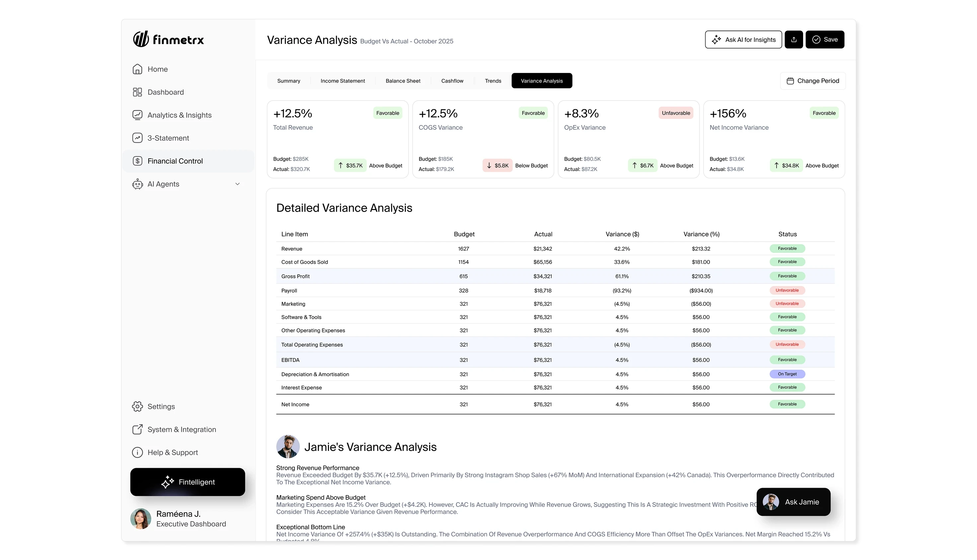Image resolution: width=977 pixels, height=560 pixels.
Task: Click the Fintelligent button
Action: 187,482
